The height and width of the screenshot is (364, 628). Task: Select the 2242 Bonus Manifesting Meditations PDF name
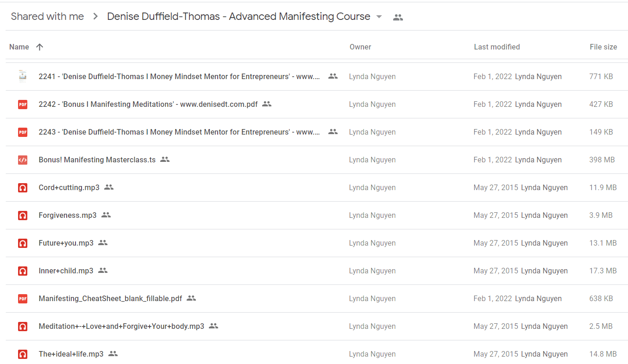point(148,104)
